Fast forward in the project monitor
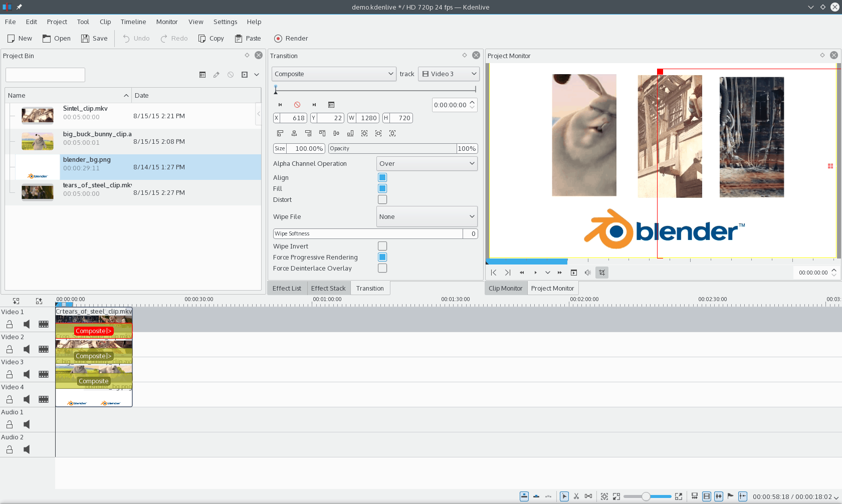Screen dimensions: 842x504 pyautogui.click(x=560, y=273)
